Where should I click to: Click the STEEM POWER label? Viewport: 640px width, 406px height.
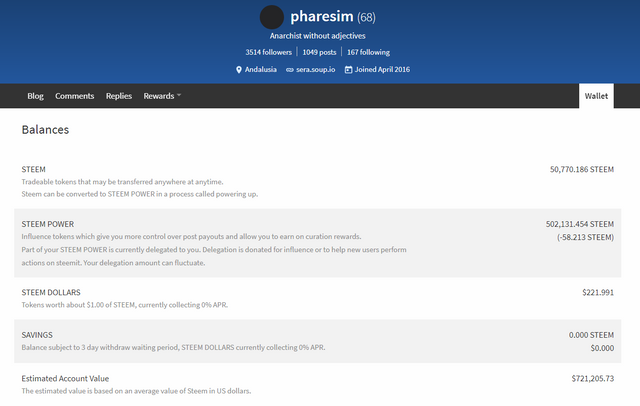[48, 224]
